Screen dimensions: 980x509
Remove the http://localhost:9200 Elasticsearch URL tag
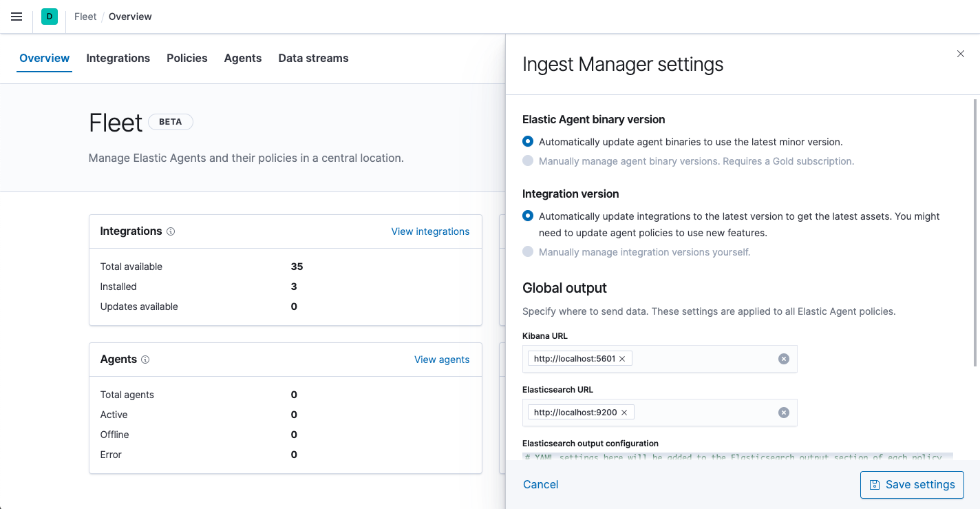pyautogui.click(x=624, y=413)
